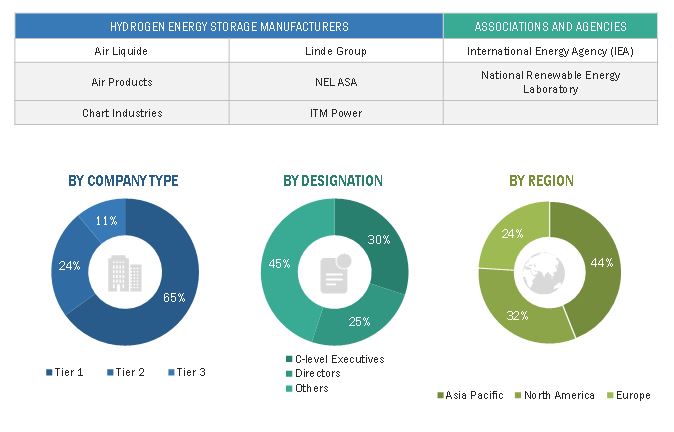674x432 pixels.
Task: Click the document icon in designation chart
Action: 332,271
